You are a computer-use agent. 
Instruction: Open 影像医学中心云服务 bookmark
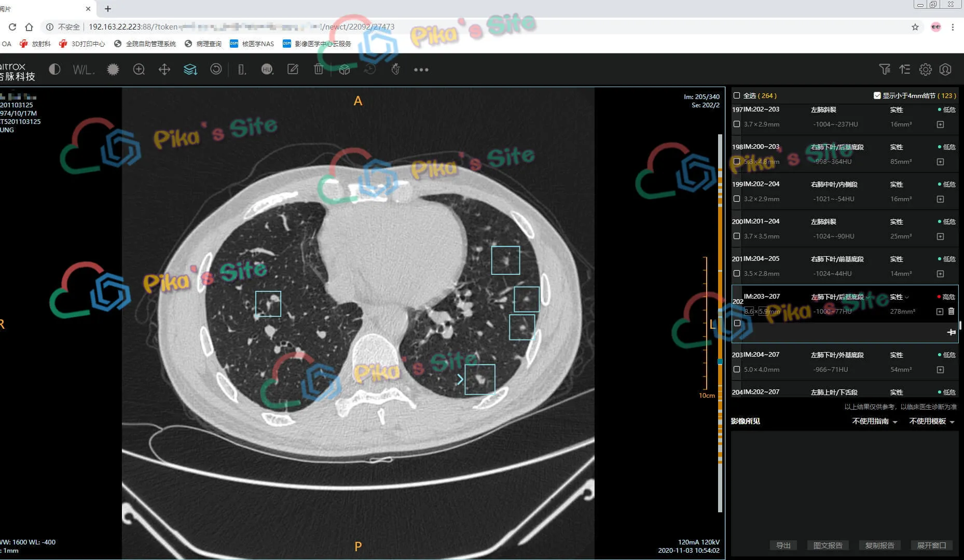tap(317, 44)
